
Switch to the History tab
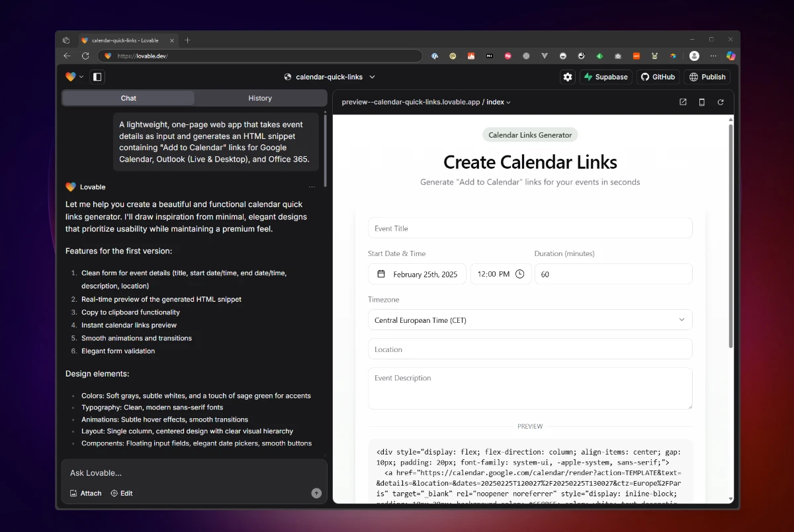click(260, 98)
